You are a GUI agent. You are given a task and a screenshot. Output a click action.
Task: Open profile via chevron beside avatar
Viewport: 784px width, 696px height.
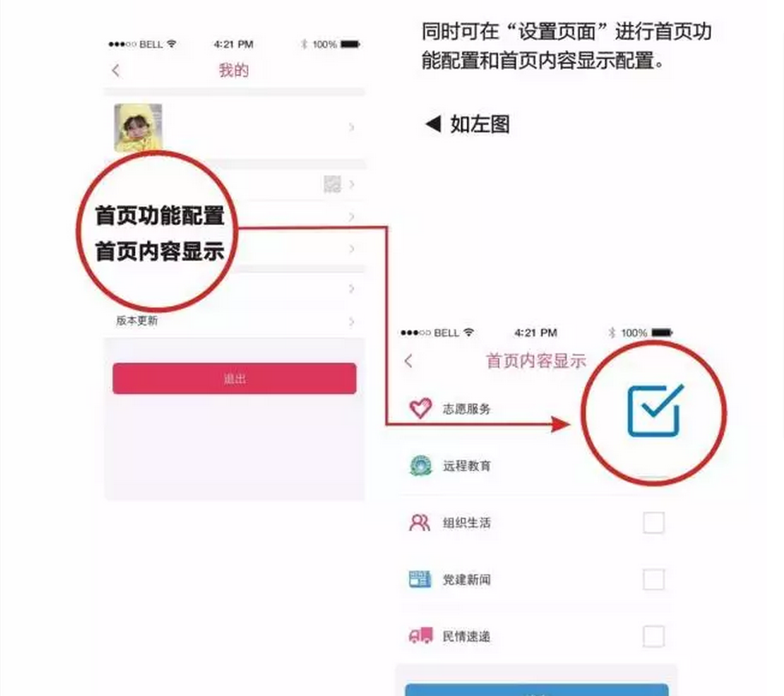(x=352, y=127)
